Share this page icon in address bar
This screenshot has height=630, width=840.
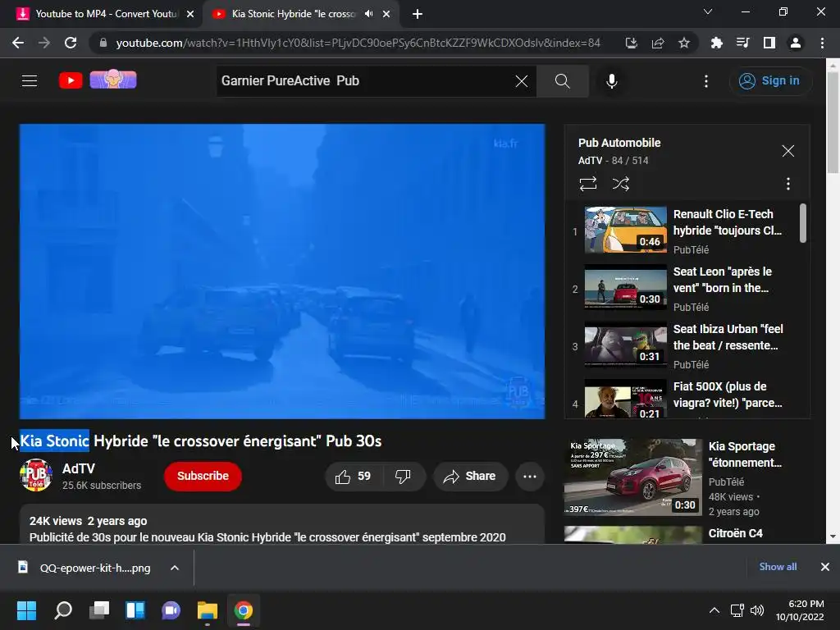pyautogui.click(x=658, y=43)
